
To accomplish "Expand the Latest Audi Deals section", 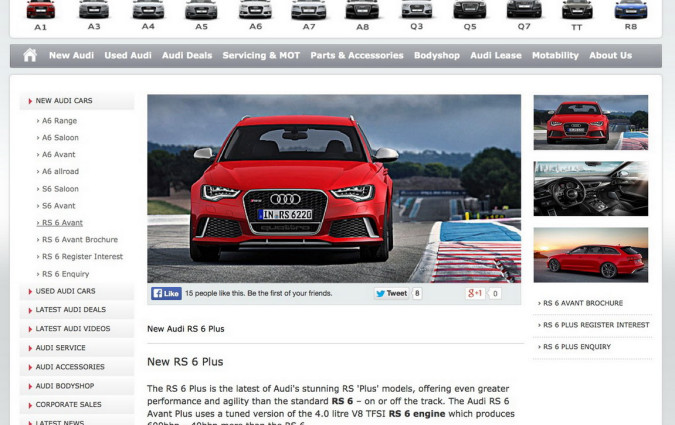I will coord(70,310).
